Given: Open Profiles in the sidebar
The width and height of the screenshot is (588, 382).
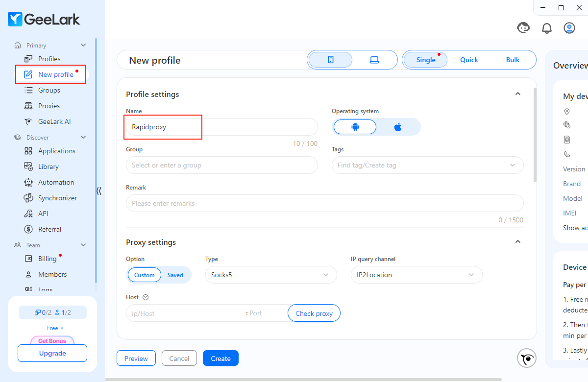Looking at the screenshot, I should 49,59.
